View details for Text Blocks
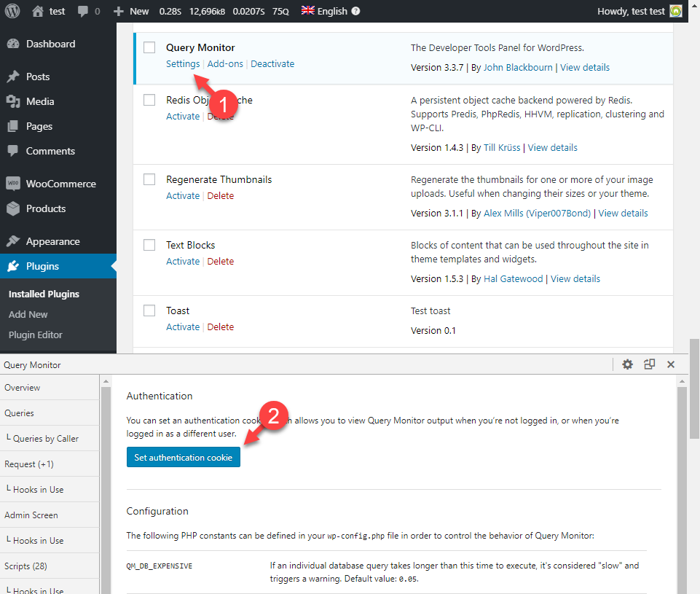This screenshot has width=700, height=594. click(575, 278)
